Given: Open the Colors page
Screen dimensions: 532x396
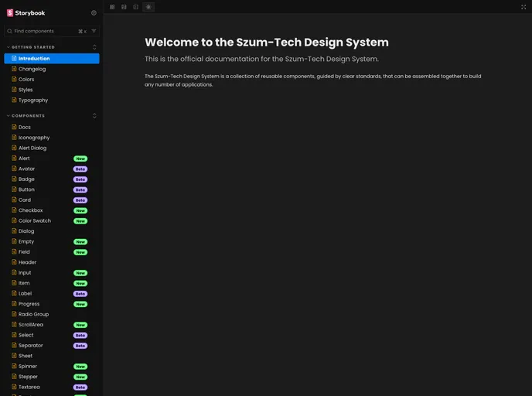Looking at the screenshot, I should click(x=52, y=80).
